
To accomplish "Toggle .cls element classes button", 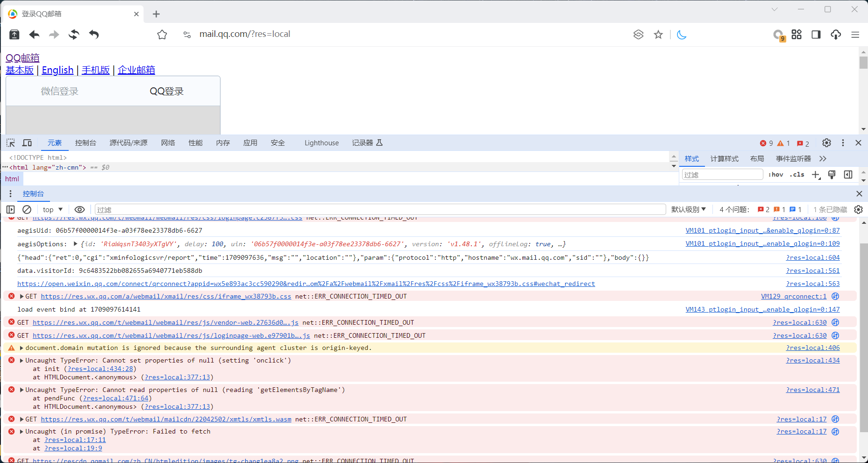I will 797,175.
